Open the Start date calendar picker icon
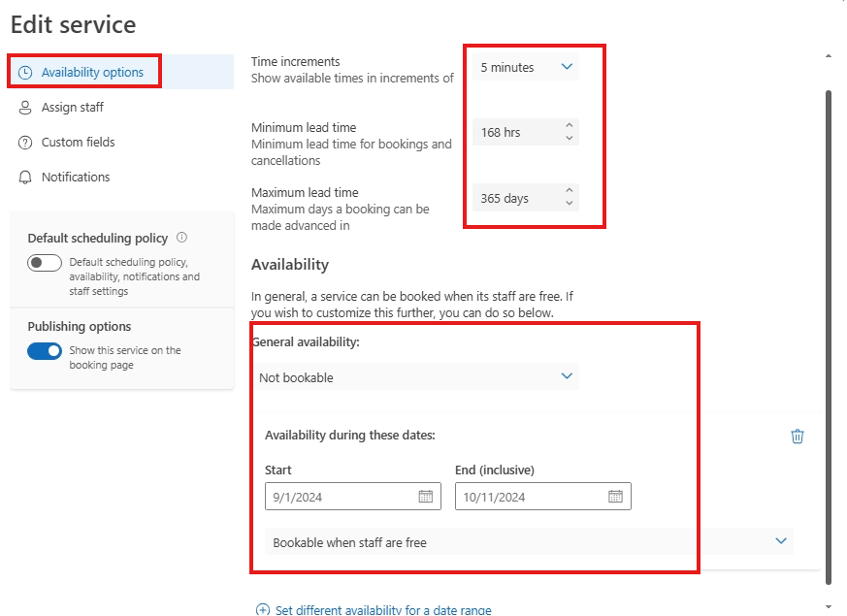Viewport: 847px width, 616px height. [426, 497]
